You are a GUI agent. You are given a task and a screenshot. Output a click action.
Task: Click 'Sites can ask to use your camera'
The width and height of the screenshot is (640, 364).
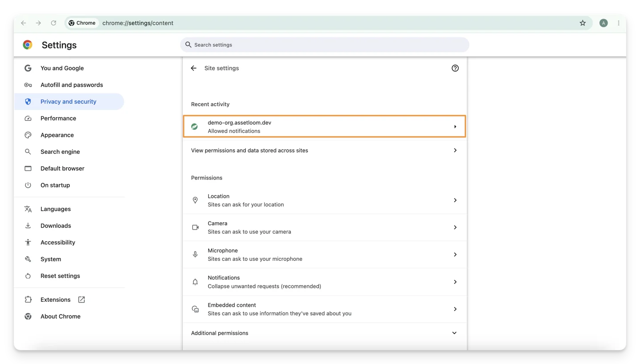(x=249, y=232)
